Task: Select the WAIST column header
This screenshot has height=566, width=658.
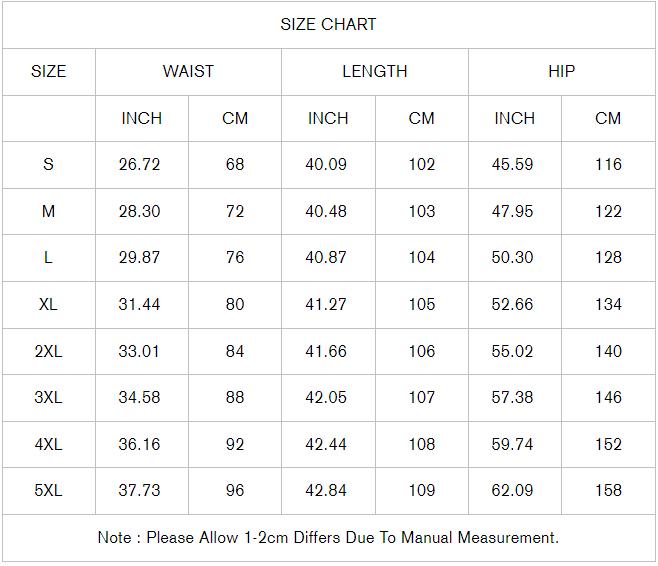Action: coord(188,71)
